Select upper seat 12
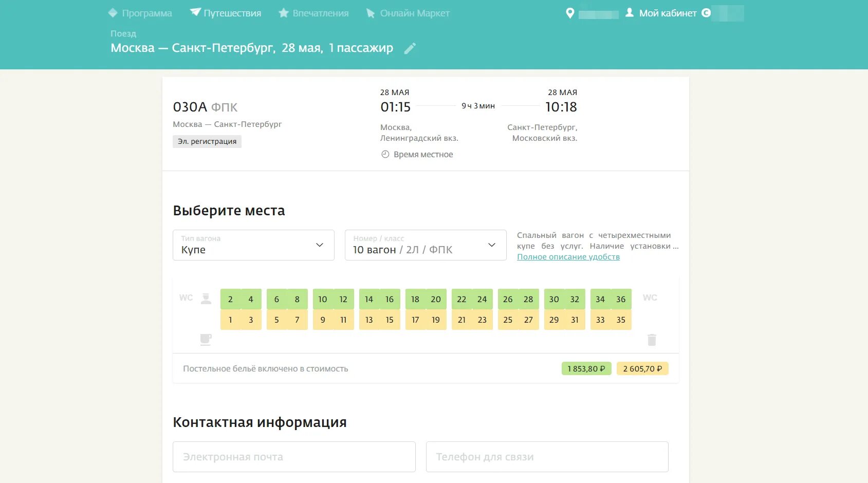The height and width of the screenshot is (483, 868). (x=343, y=299)
